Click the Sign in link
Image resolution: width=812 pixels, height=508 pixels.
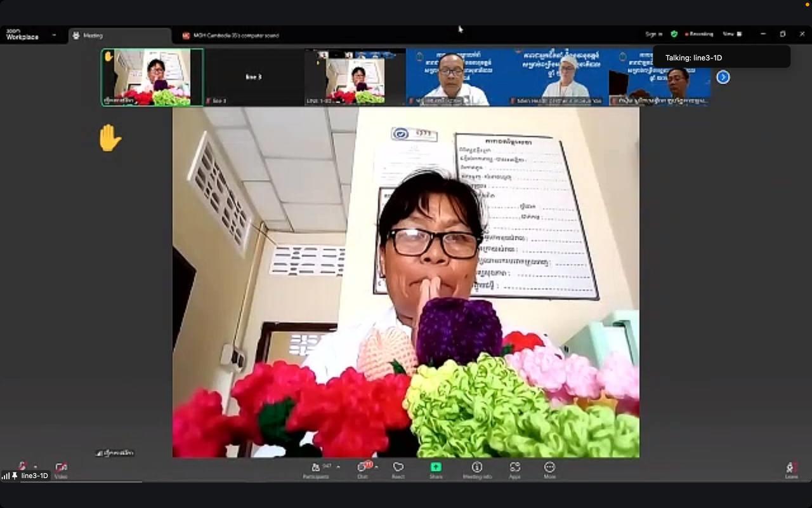(x=654, y=34)
